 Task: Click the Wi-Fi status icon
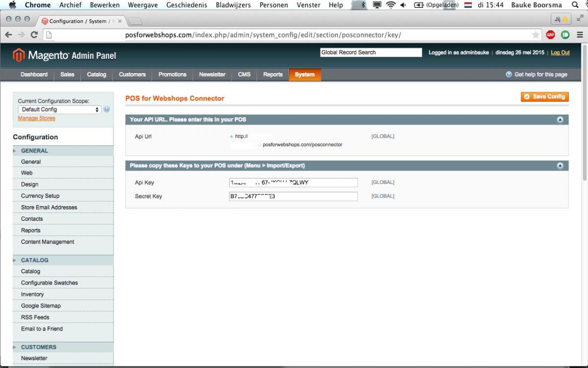391,5
